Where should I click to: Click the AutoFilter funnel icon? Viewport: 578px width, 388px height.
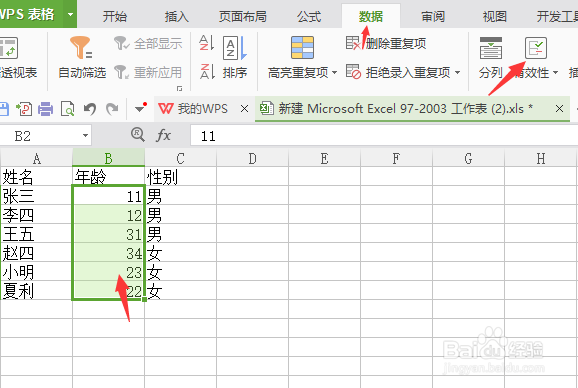81,48
